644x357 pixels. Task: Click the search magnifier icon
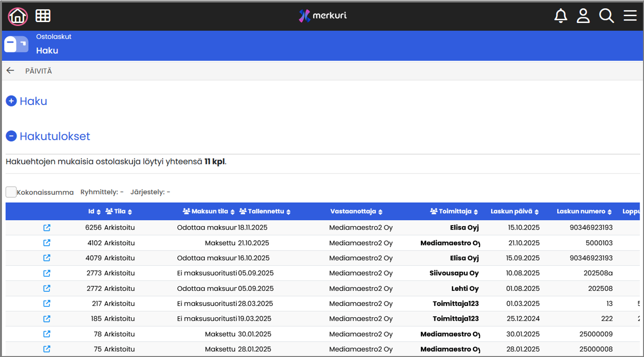tap(606, 16)
